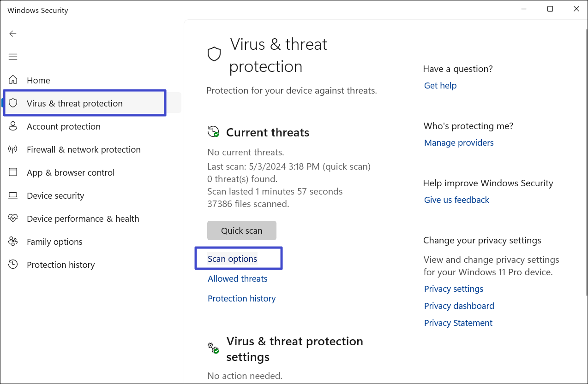Open the hamburger navigation menu

tap(13, 57)
